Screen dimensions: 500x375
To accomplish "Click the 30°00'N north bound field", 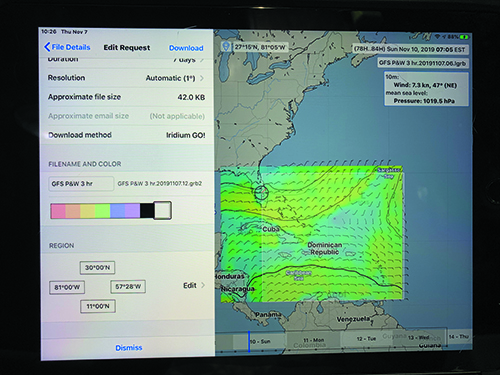I will point(97,267).
